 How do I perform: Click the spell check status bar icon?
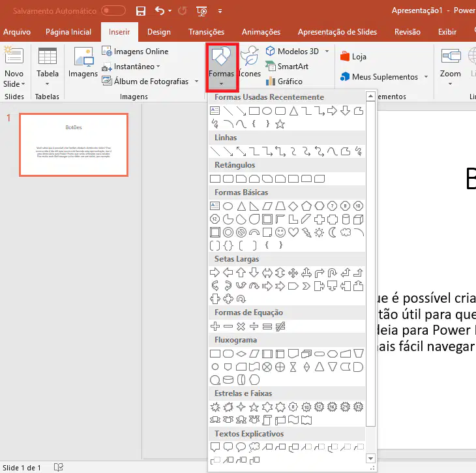59,467
